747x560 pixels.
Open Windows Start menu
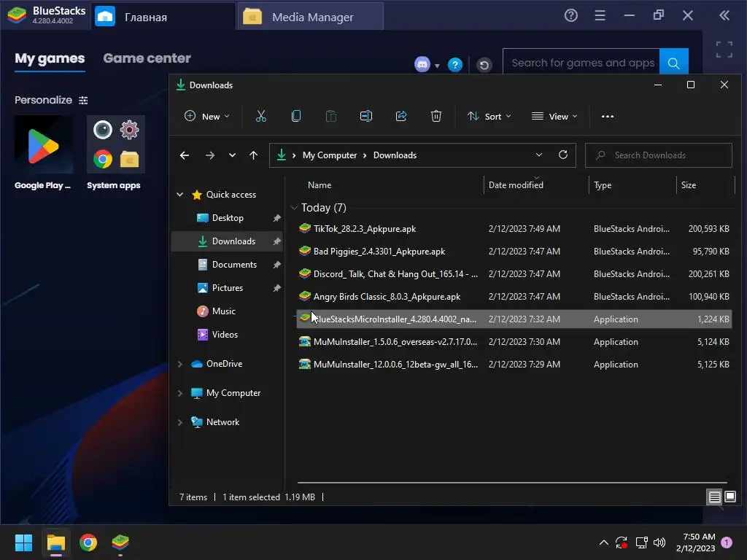[x=23, y=542]
